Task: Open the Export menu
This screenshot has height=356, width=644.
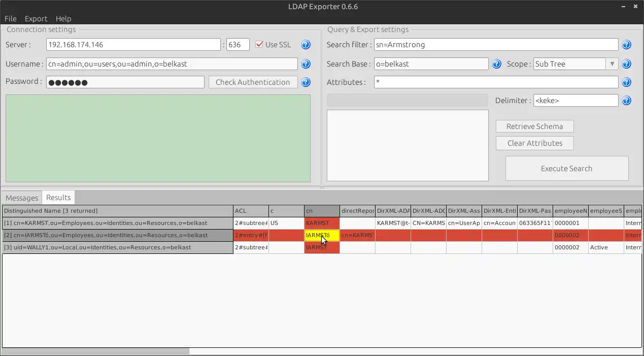Action: pos(36,19)
